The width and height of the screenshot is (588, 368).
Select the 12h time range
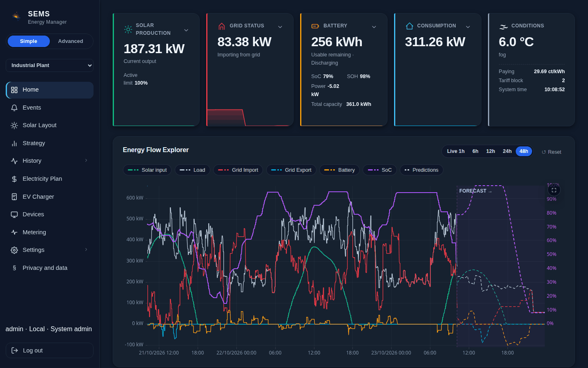click(x=490, y=151)
